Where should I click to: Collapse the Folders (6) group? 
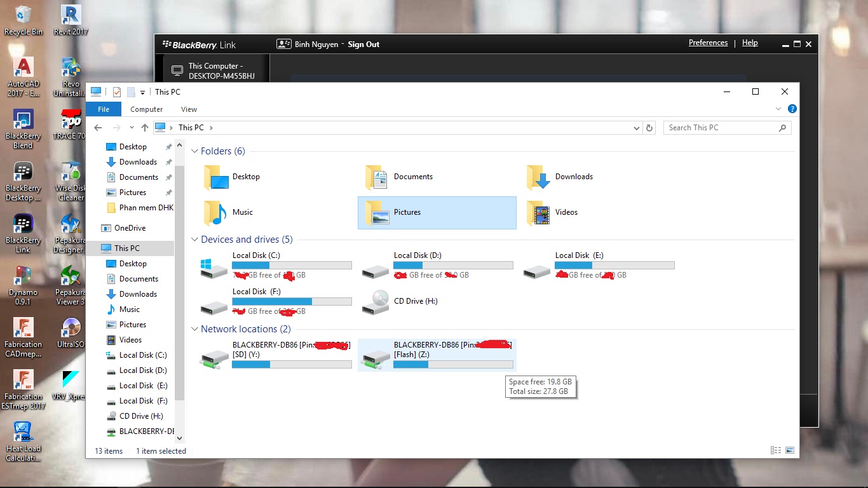(194, 151)
